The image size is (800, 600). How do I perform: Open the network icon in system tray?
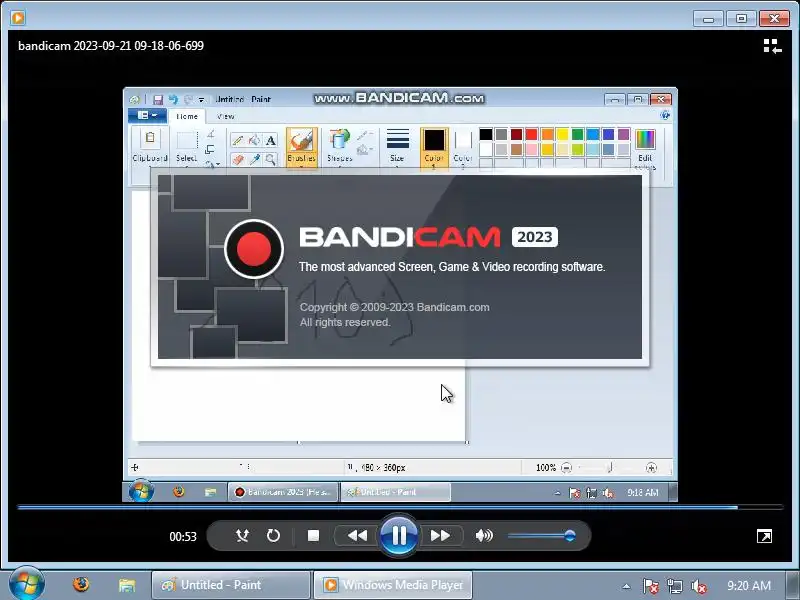pos(674,586)
